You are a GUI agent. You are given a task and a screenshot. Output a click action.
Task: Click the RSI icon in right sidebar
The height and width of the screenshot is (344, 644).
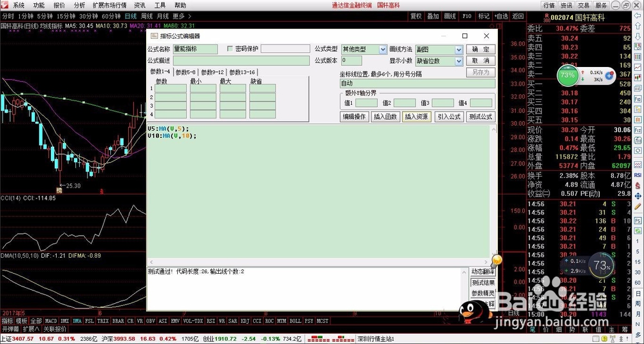click(638, 175)
